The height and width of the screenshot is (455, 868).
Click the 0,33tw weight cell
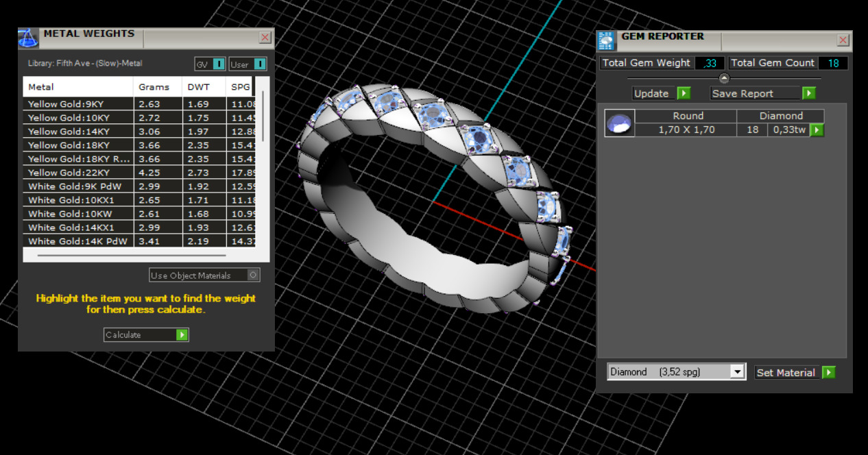pos(788,130)
